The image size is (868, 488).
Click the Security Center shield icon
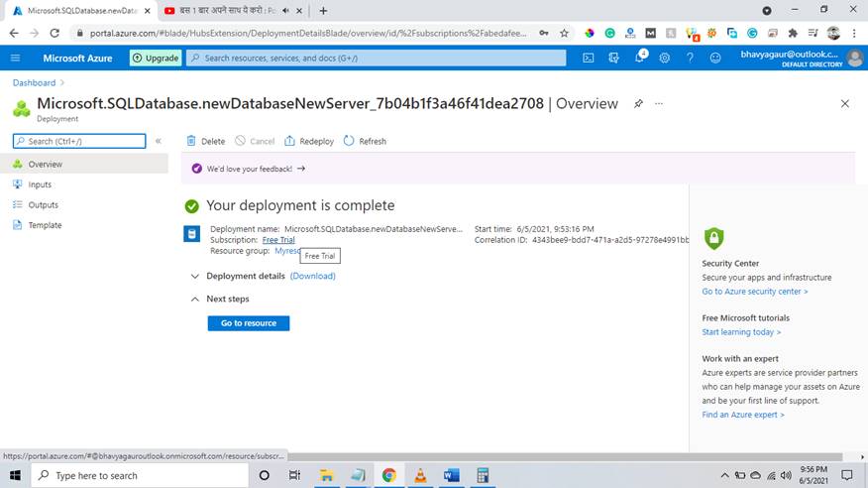pyautogui.click(x=713, y=238)
